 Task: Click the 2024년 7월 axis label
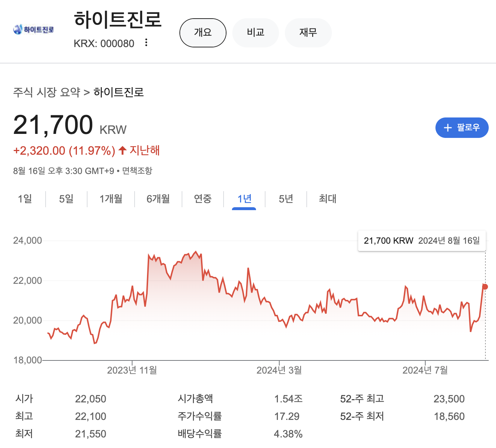click(x=425, y=370)
